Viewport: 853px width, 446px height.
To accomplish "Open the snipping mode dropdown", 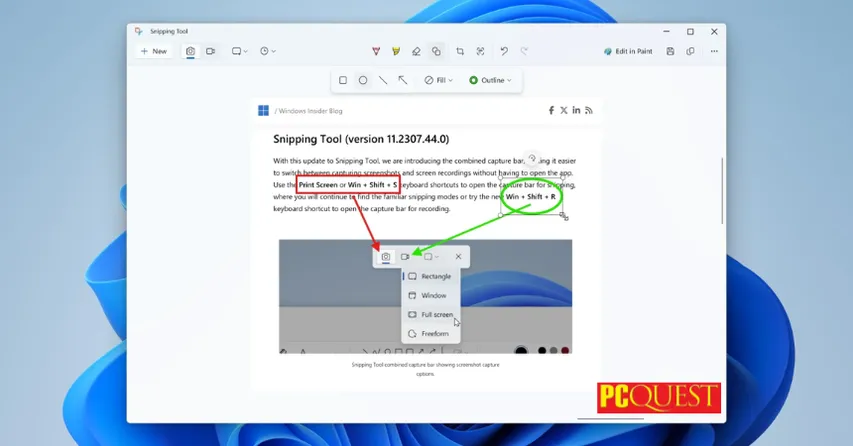I will point(240,51).
